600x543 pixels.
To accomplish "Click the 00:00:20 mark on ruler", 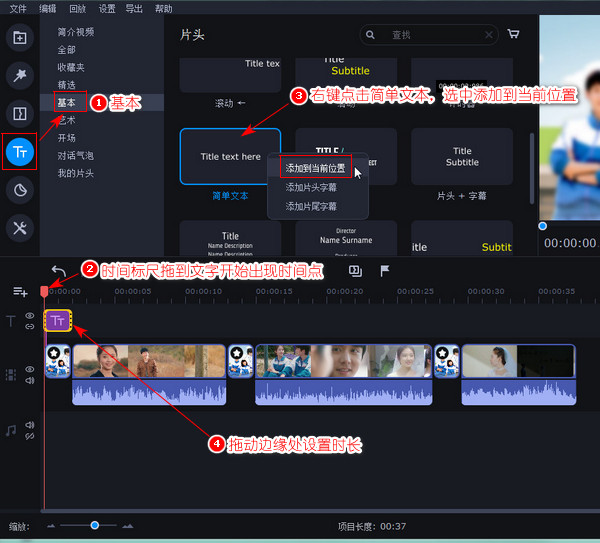I will tap(345, 292).
